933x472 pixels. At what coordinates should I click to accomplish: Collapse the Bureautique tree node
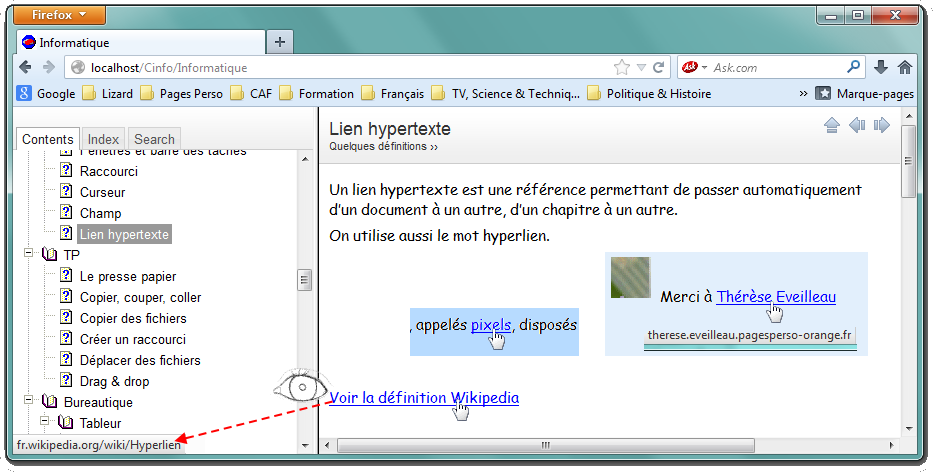pyautogui.click(x=30, y=402)
